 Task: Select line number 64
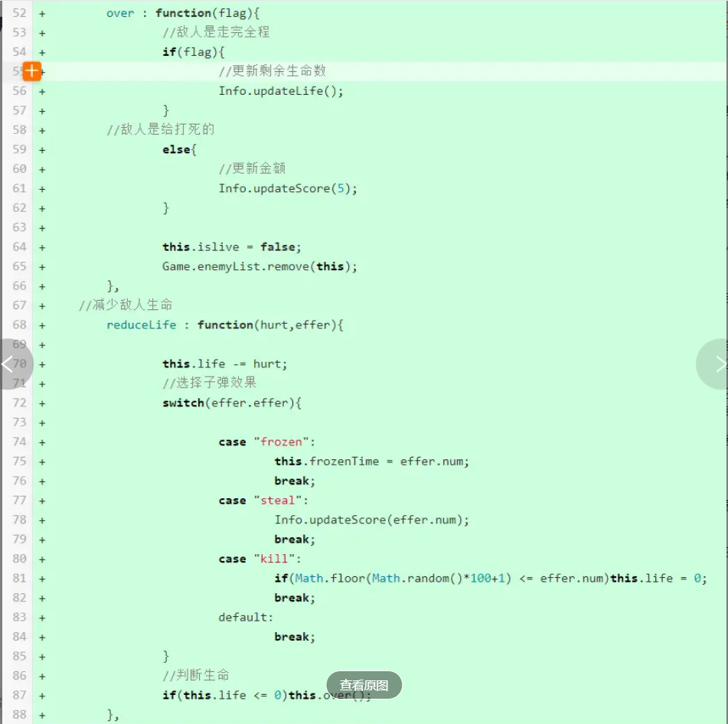18,246
